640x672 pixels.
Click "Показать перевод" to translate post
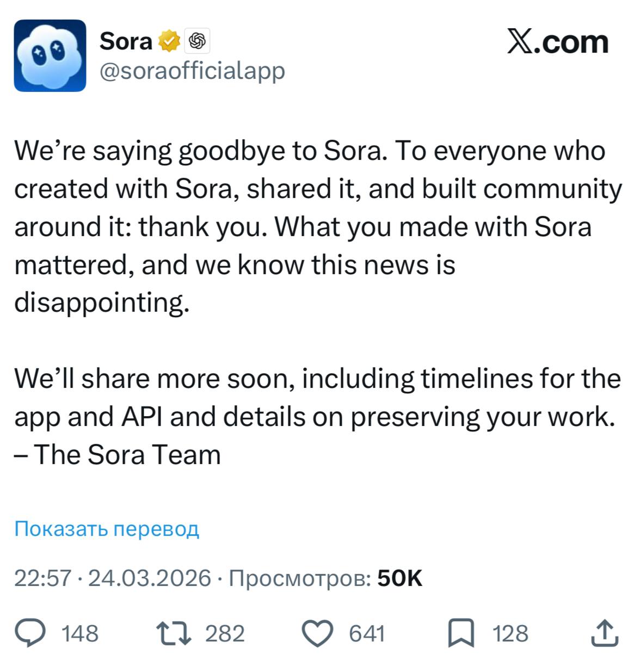(x=107, y=528)
